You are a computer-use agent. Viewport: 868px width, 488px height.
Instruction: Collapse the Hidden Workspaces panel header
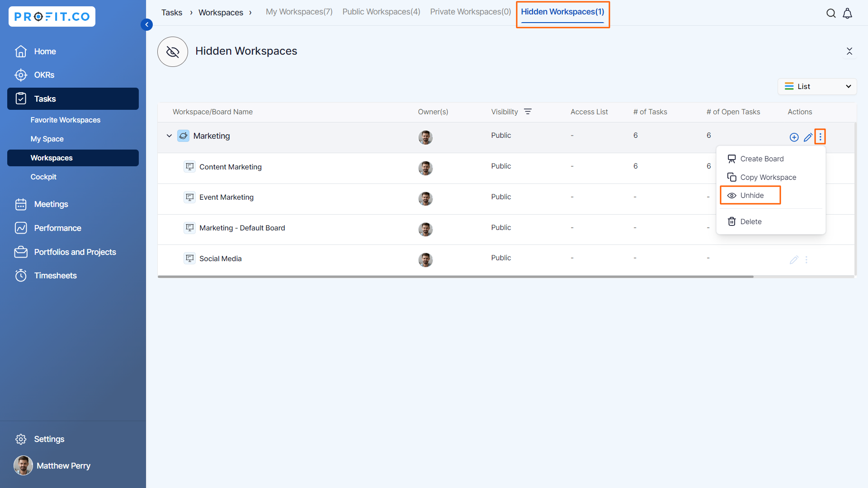tap(849, 51)
